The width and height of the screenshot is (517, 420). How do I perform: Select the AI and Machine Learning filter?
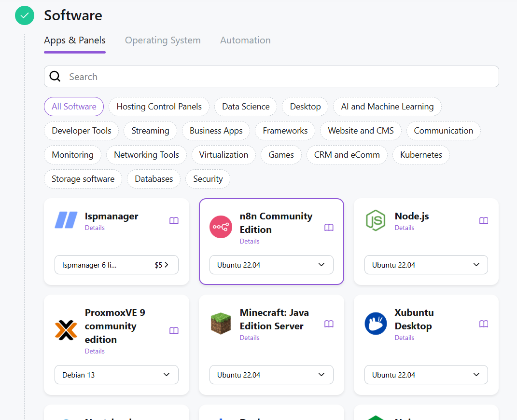coord(387,107)
